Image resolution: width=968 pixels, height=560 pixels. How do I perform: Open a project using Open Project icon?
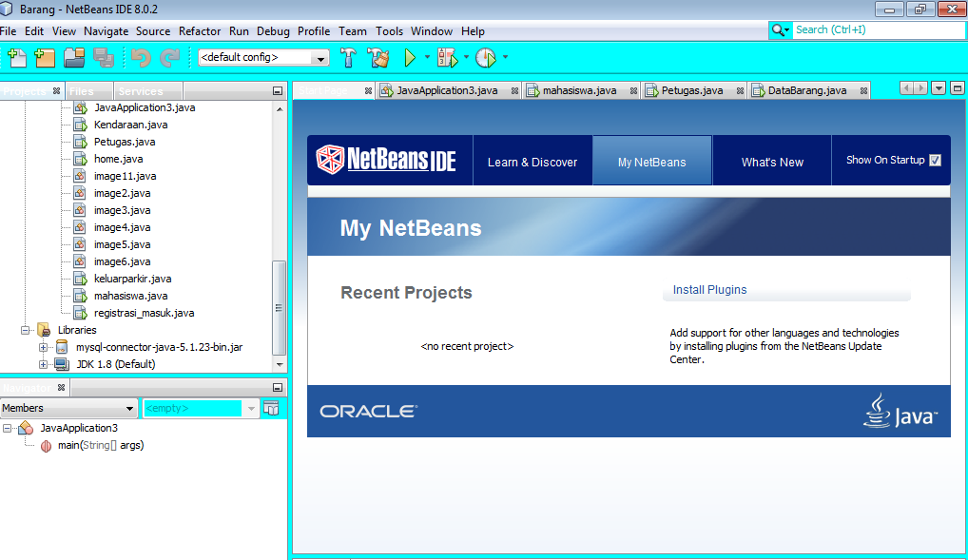74,58
